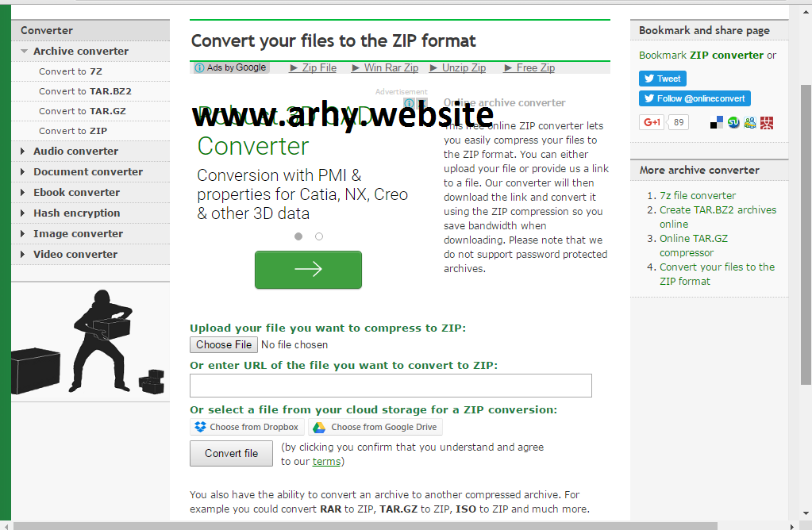Click the Free Zip ad link
Screen dimensions: 812x530
529,67
